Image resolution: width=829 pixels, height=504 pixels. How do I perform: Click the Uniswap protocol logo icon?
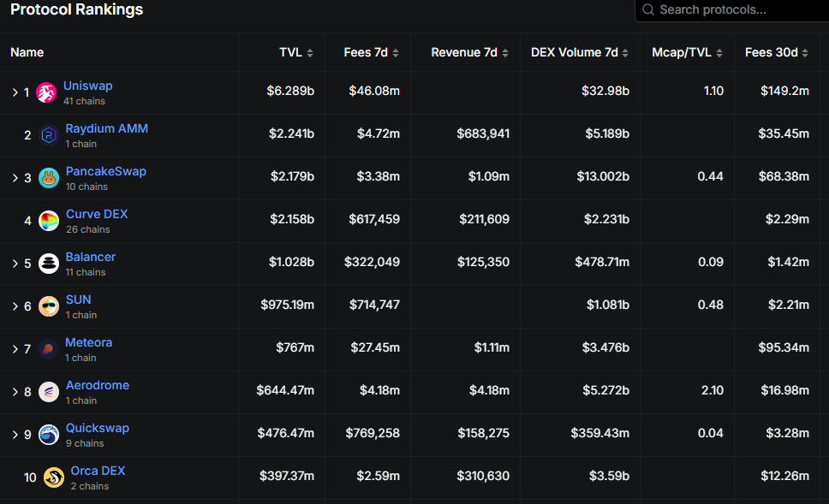click(x=46, y=92)
